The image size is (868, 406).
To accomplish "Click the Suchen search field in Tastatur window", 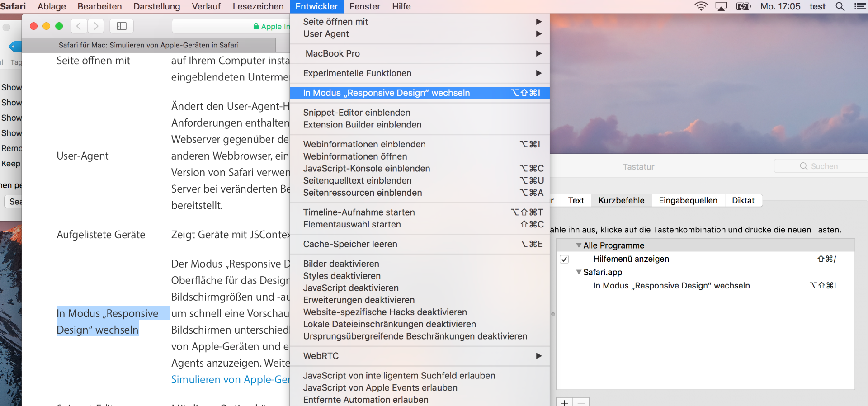I will pos(821,166).
